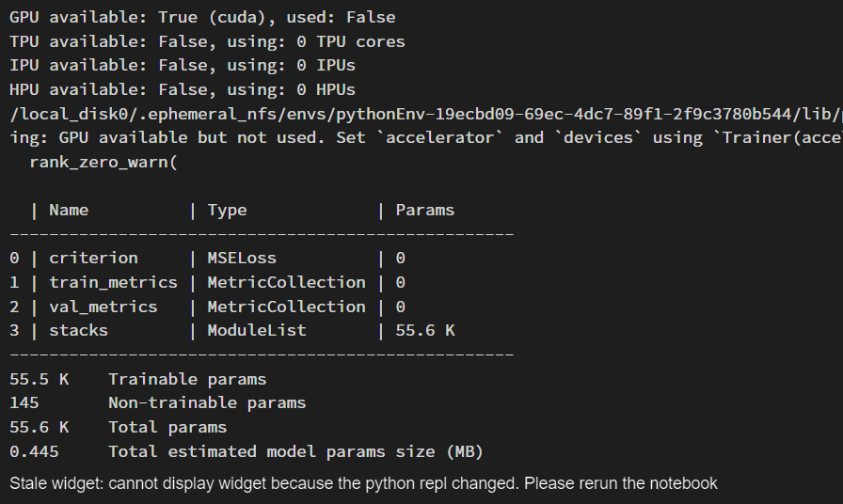
Task: Click the 'Non-trainable params' summary line
Action: coord(207,403)
